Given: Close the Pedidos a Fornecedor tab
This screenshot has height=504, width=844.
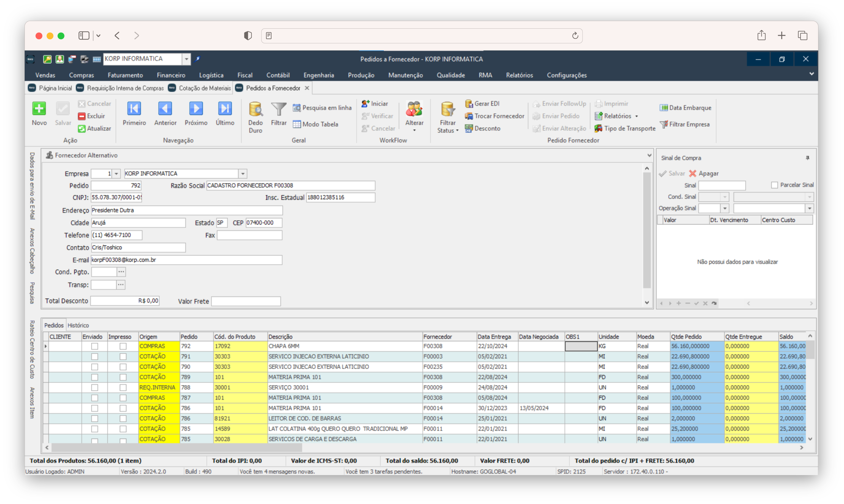Looking at the screenshot, I should pos(307,88).
